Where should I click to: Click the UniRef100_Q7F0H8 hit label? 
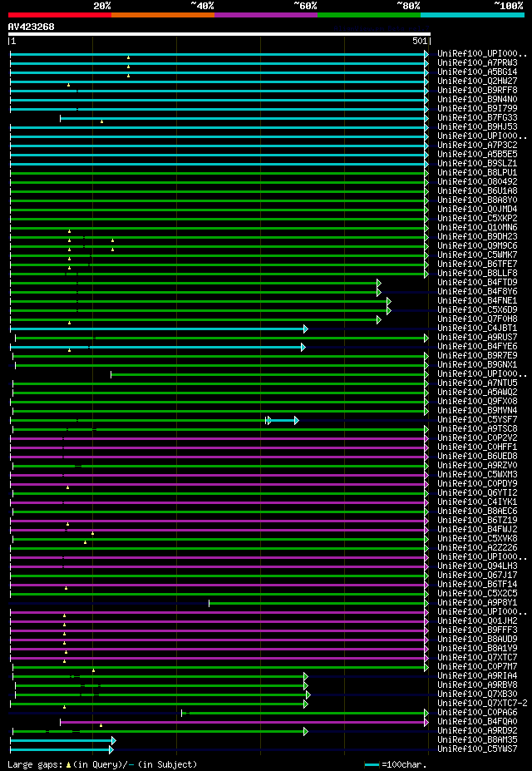[x=477, y=319]
